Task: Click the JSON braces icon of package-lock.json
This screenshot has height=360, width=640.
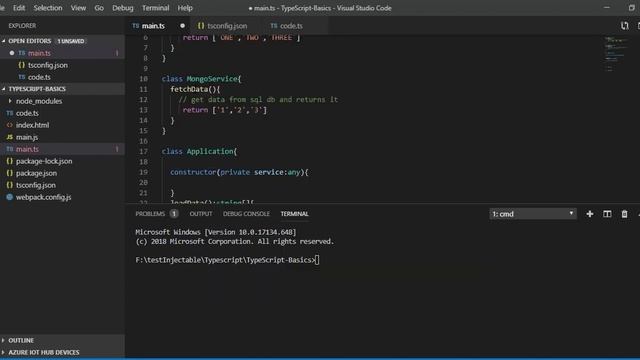Action: (x=10, y=161)
